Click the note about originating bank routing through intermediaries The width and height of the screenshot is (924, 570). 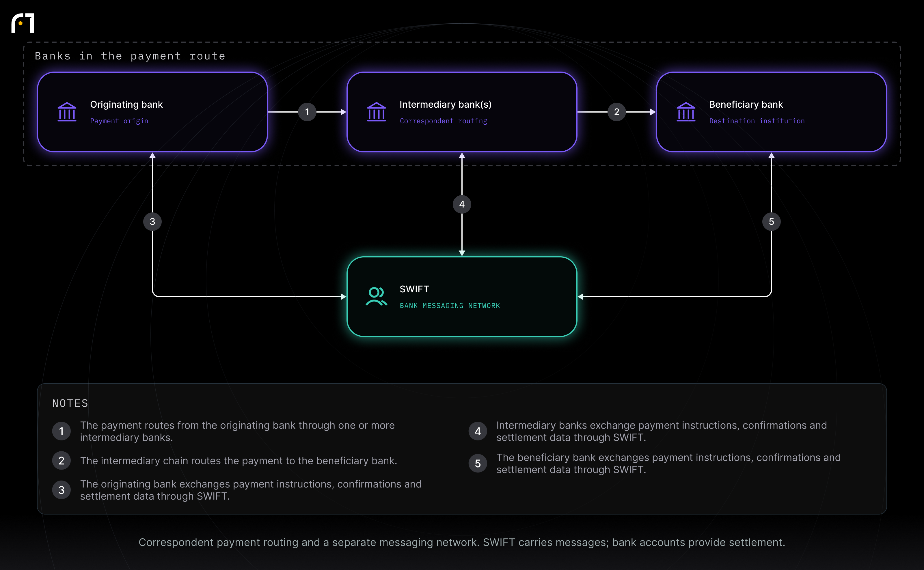click(237, 431)
